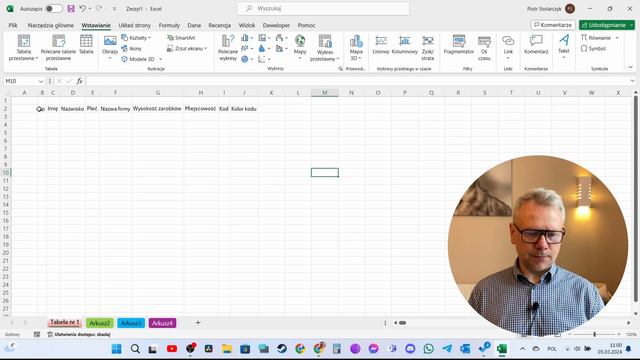Open Polecane wykresy
Screen dimensions: 640x360
pos(228,48)
